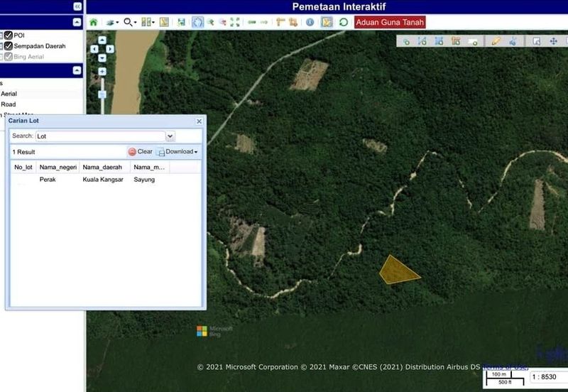568x392 pixels.
Task: Click the move cross-arrows tool icon
Action: [x=554, y=41]
